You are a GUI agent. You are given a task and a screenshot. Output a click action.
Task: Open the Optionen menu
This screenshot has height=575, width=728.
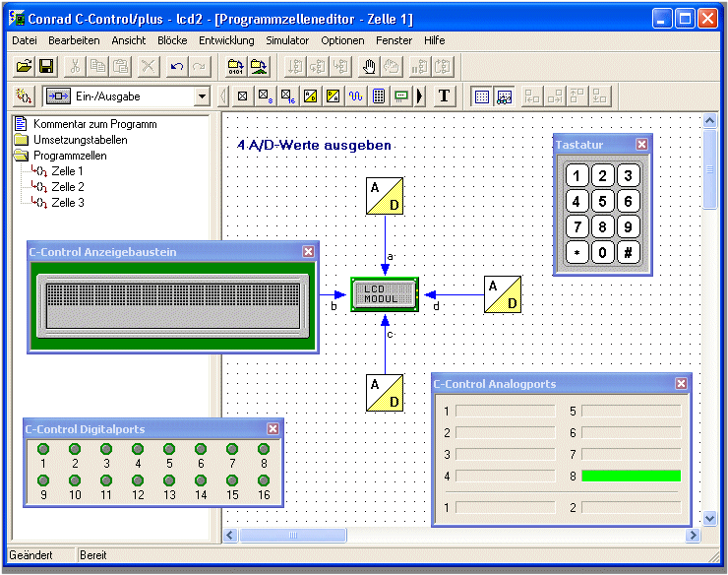(342, 41)
